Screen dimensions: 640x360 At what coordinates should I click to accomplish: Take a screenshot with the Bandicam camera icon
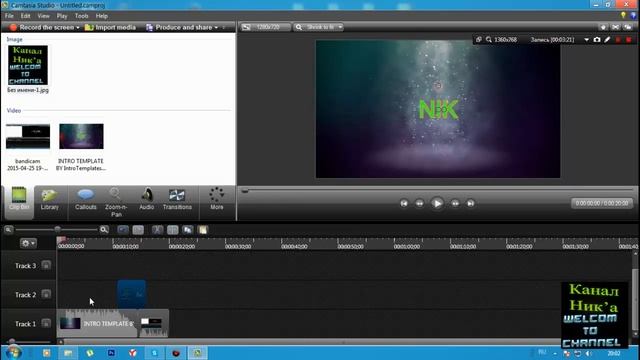(x=597, y=40)
